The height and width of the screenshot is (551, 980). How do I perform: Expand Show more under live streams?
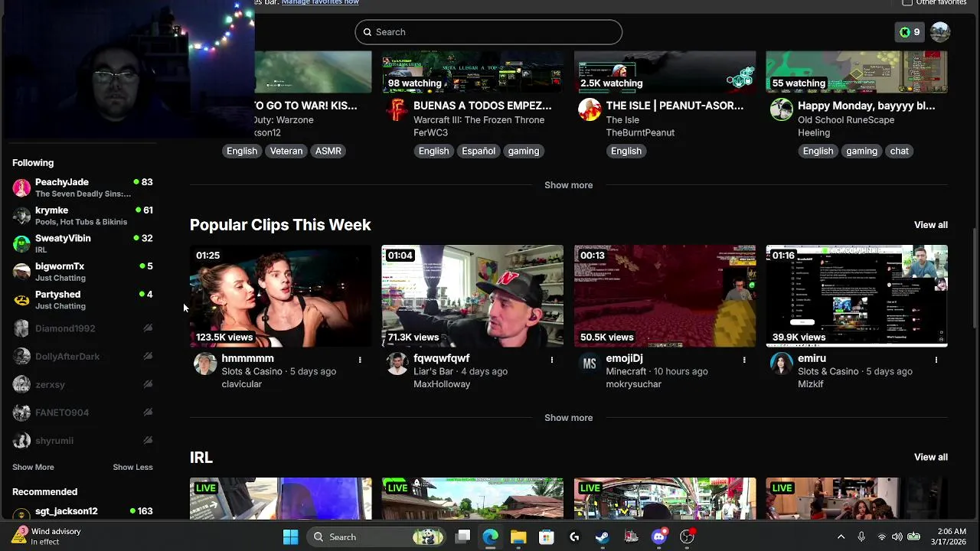click(568, 185)
